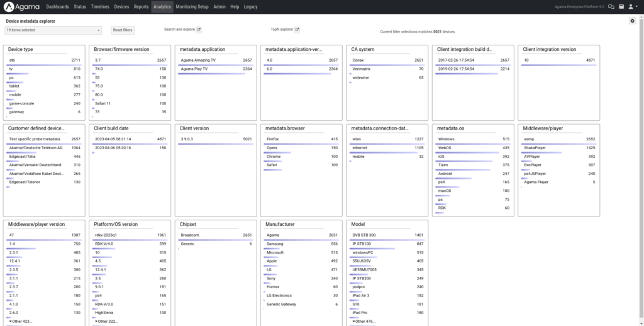Expand 'Other 476...' in Model panel

pos(364,321)
